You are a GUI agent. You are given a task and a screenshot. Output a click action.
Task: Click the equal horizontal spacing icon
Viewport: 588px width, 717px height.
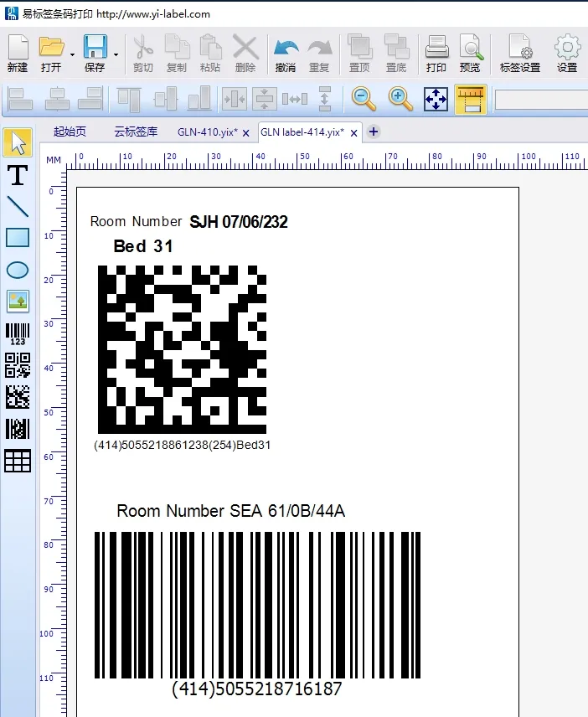click(x=295, y=99)
